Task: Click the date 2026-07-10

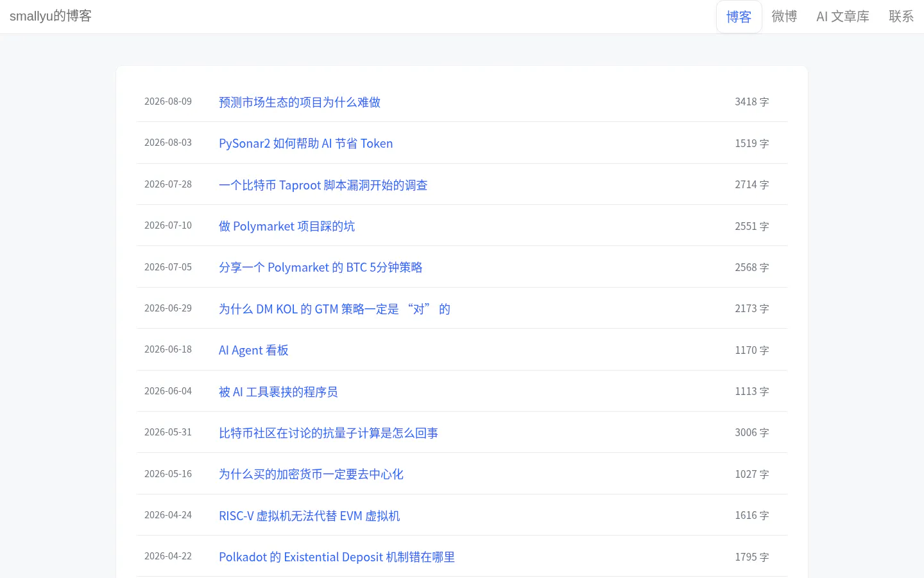Action: (x=168, y=225)
